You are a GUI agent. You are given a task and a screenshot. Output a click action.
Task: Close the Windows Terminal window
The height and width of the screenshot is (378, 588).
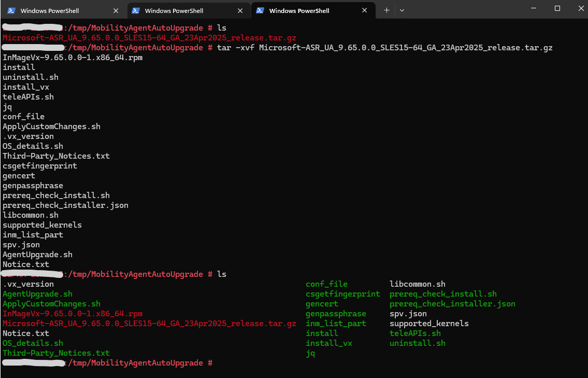581,8
